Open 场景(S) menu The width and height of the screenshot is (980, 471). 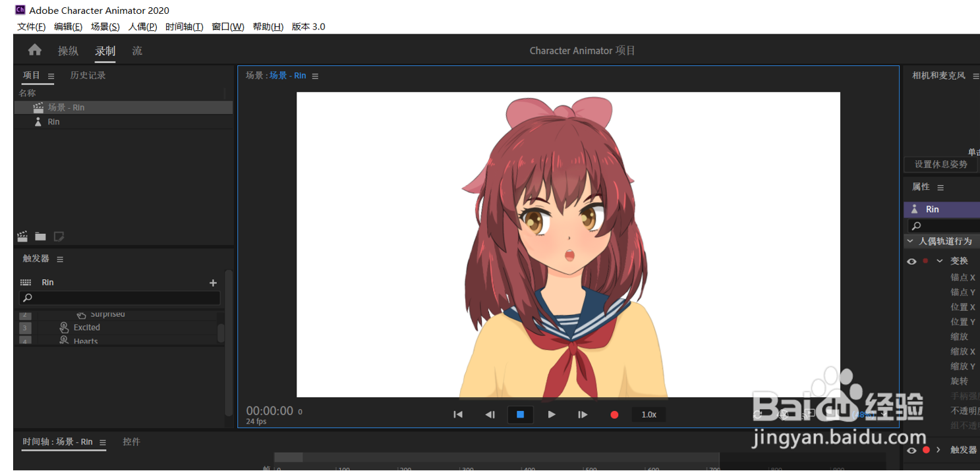tap(105, 26)
